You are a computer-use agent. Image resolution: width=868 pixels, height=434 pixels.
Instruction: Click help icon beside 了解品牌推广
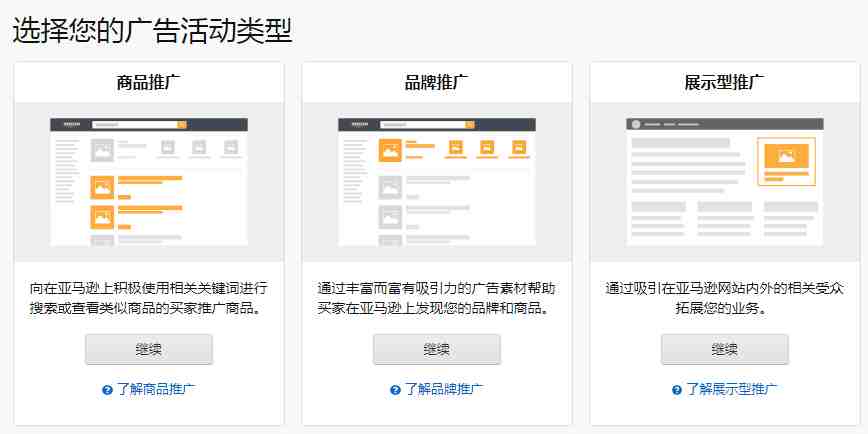[395, 390]
